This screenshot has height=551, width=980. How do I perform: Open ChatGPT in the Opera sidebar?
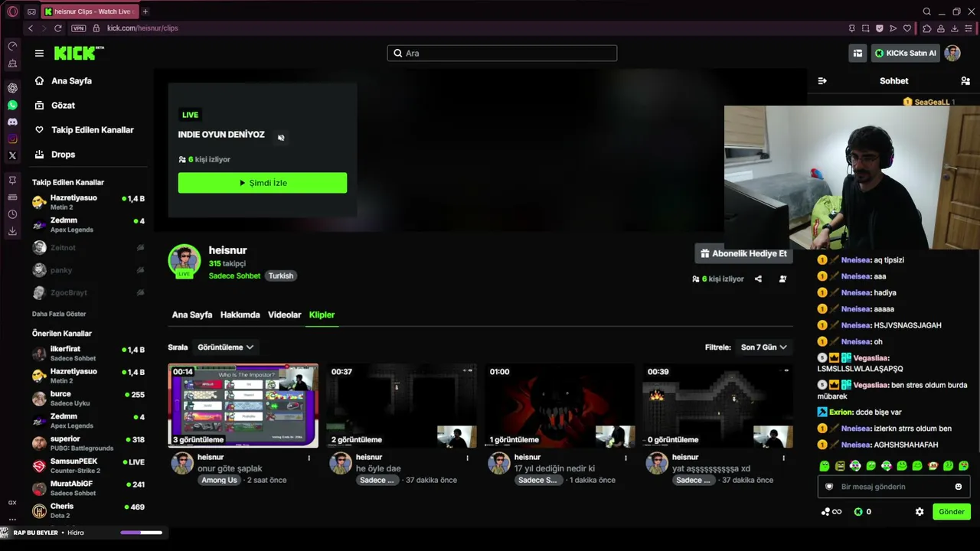pos(12,88)
